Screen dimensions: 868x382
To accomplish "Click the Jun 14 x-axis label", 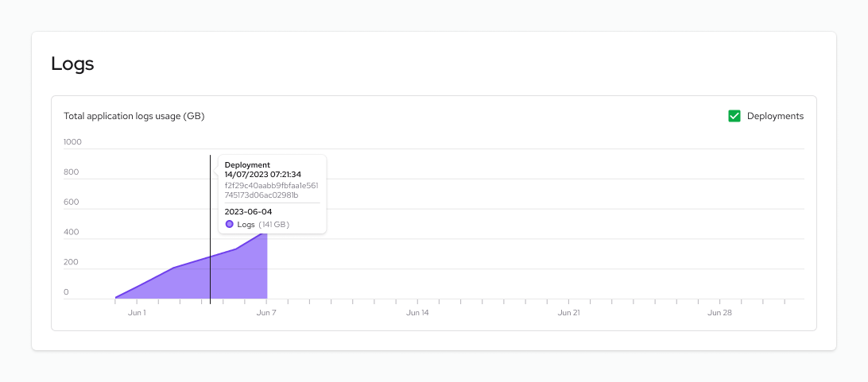I will click(x=417, y=313).
